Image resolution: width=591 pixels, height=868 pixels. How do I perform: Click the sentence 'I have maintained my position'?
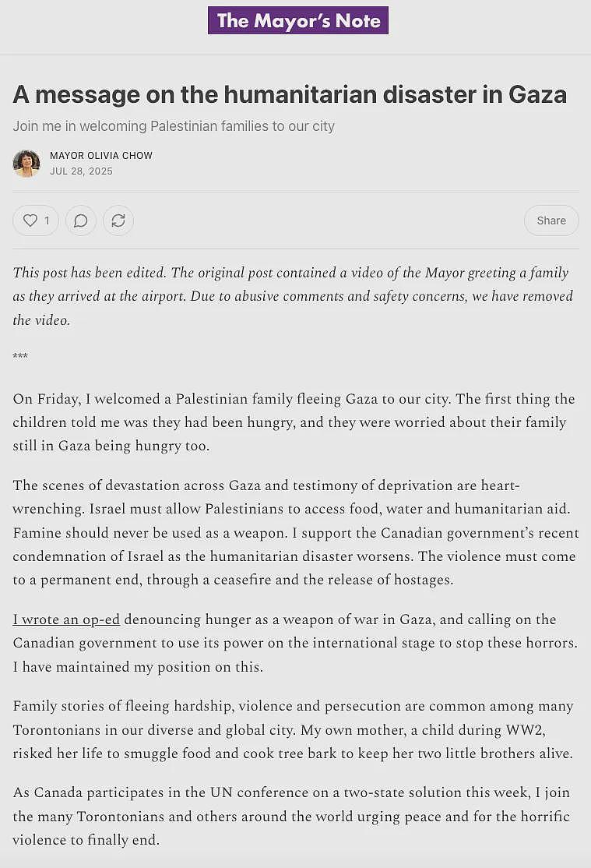click(138, 666)
